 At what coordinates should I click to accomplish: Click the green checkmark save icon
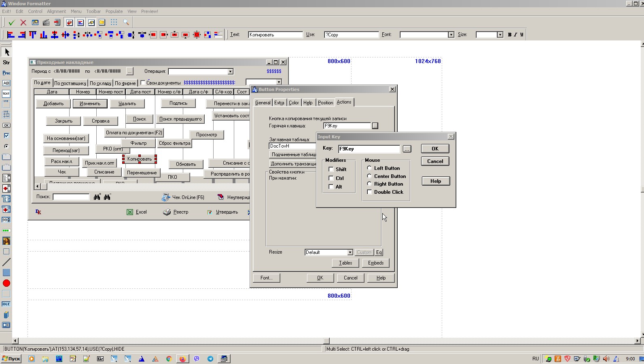pyautogui.click(x=11, y=23)
